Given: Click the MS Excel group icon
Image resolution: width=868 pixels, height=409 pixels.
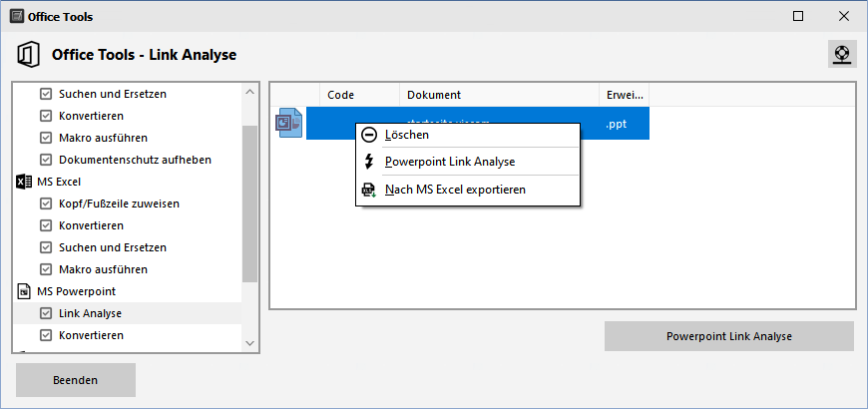Looking at the screenshot, I should (x=24, y=182).
